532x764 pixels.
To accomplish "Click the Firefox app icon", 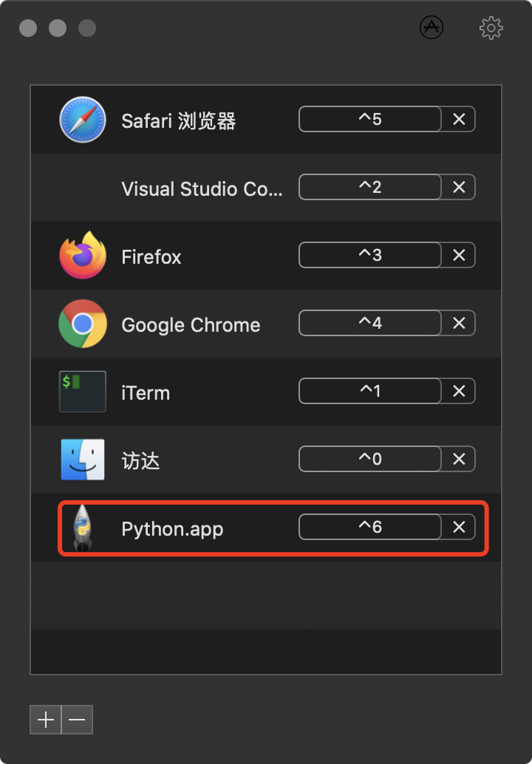I will (82, 255).
